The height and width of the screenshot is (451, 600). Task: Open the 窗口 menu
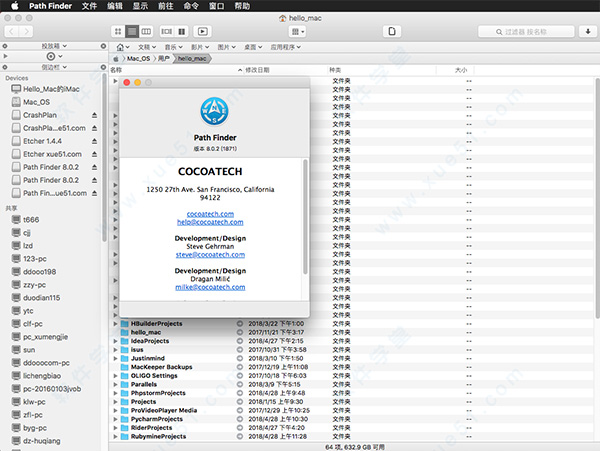[x=217, y=6]
